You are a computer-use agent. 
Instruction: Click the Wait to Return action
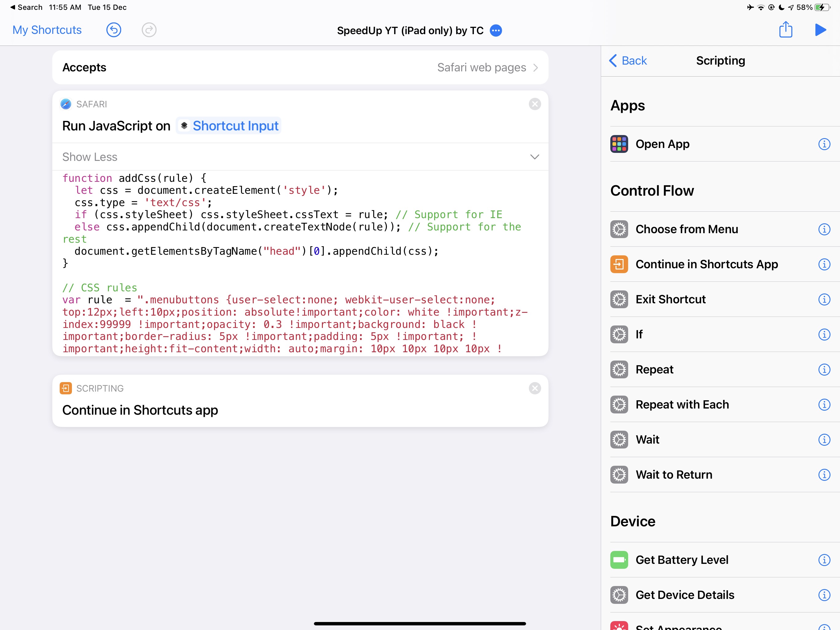(673, 474)
